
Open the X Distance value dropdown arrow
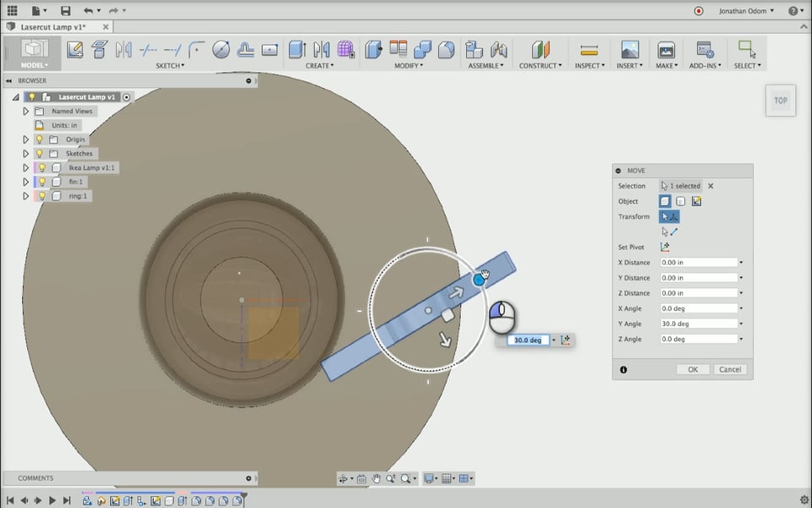(741, 262)
